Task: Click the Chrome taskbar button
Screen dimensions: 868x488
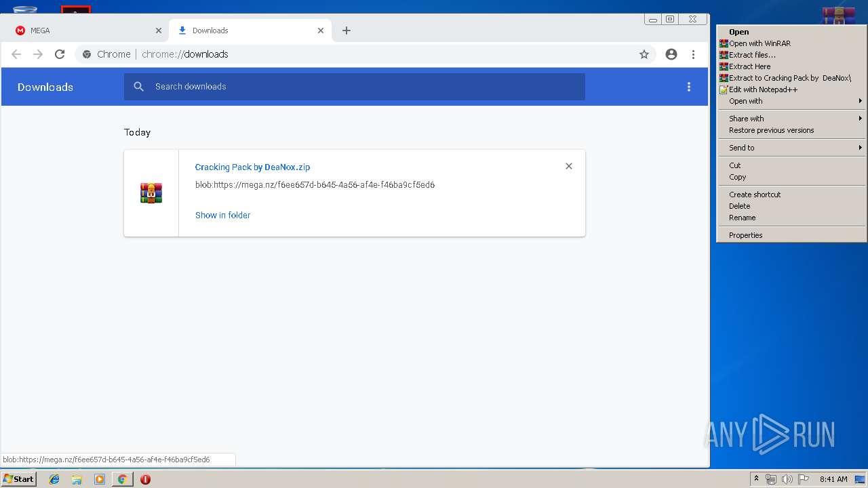Action: tap(122, 479)
